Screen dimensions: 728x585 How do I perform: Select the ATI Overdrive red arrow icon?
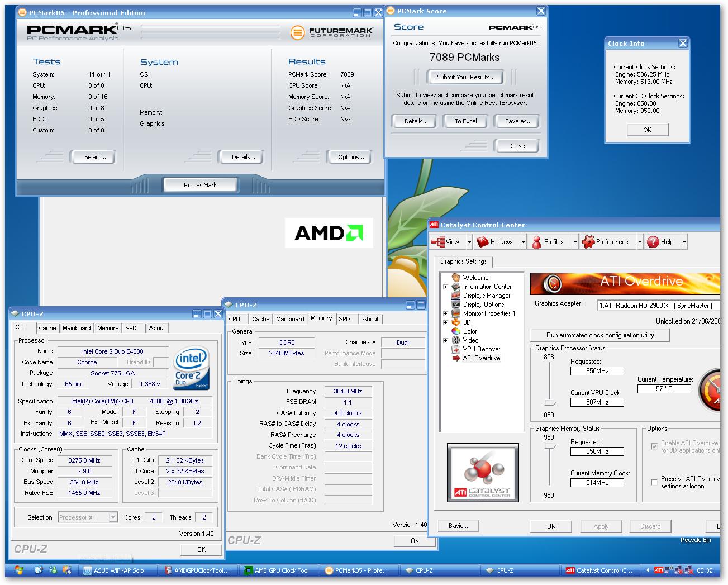[456, 358]
